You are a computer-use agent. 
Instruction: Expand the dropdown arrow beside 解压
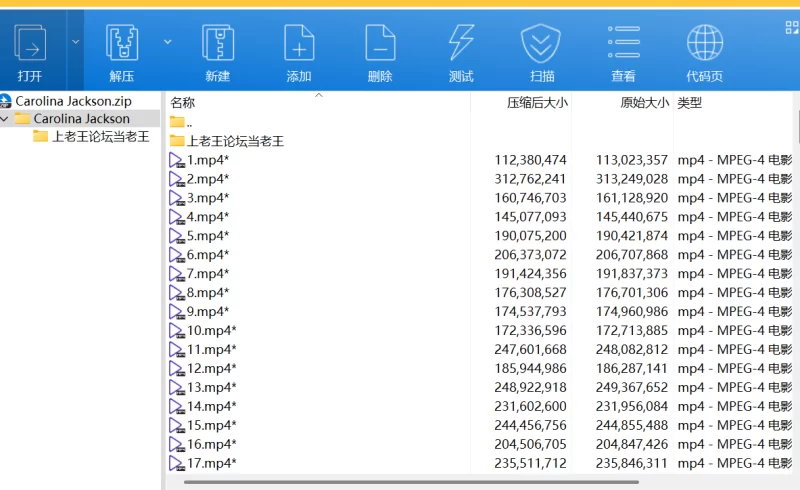tap(167, 42)
